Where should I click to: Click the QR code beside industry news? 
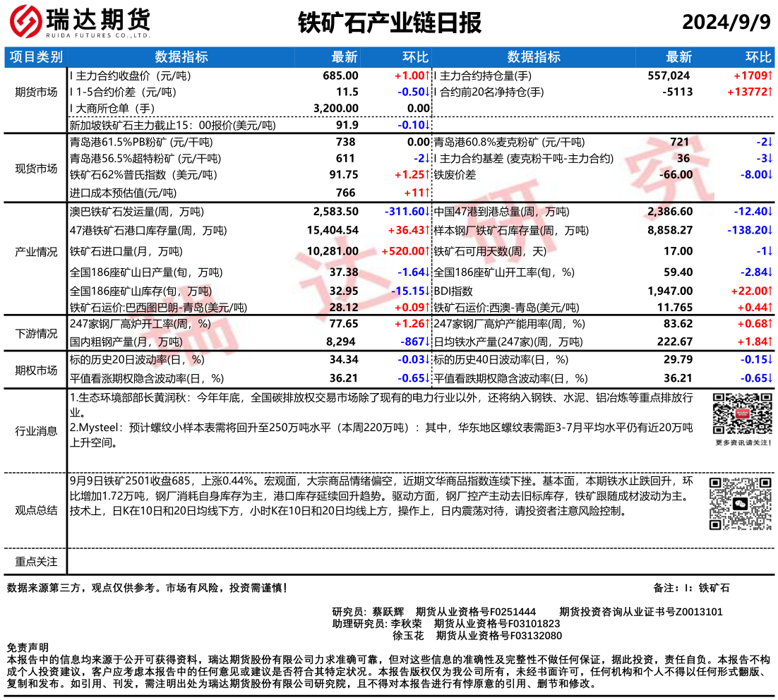pos(738,414)
